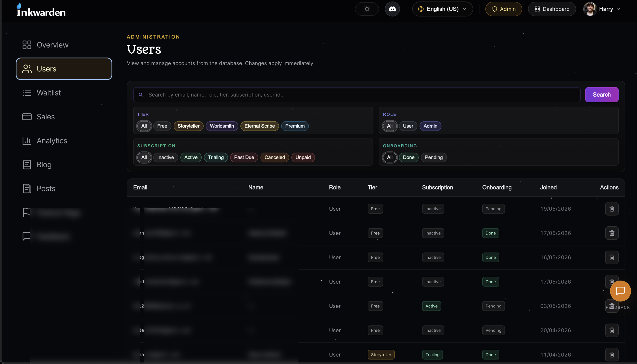The width and height of the screenshot is (637, 364).
Task: Navigate to Analytics
Action: click(52, 141)
